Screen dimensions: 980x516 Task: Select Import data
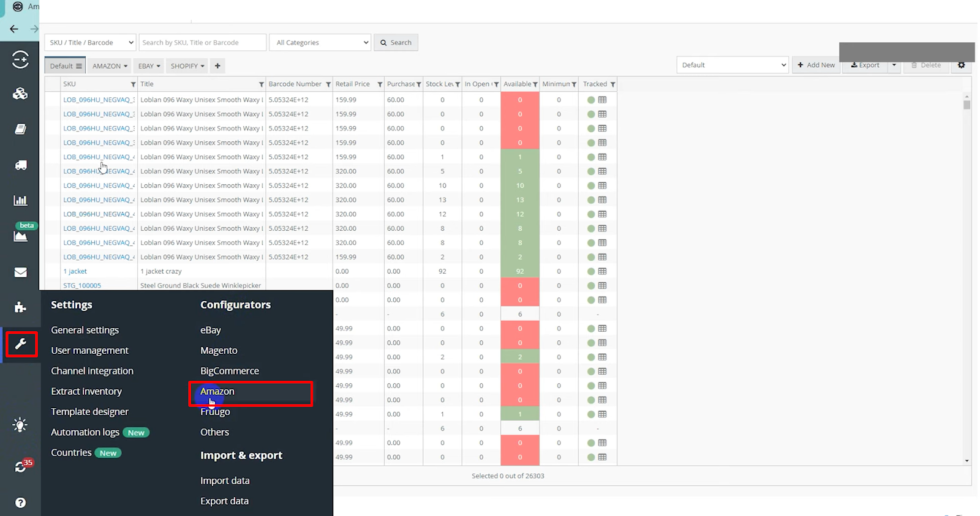point(225,480)
